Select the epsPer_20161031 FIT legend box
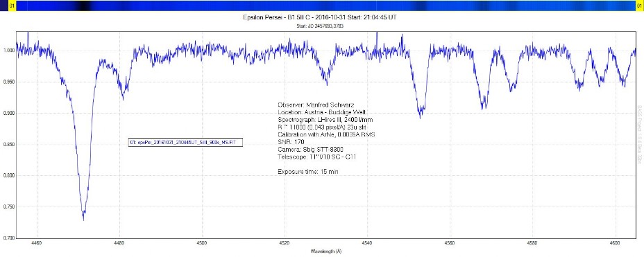 tap(185, 142)
